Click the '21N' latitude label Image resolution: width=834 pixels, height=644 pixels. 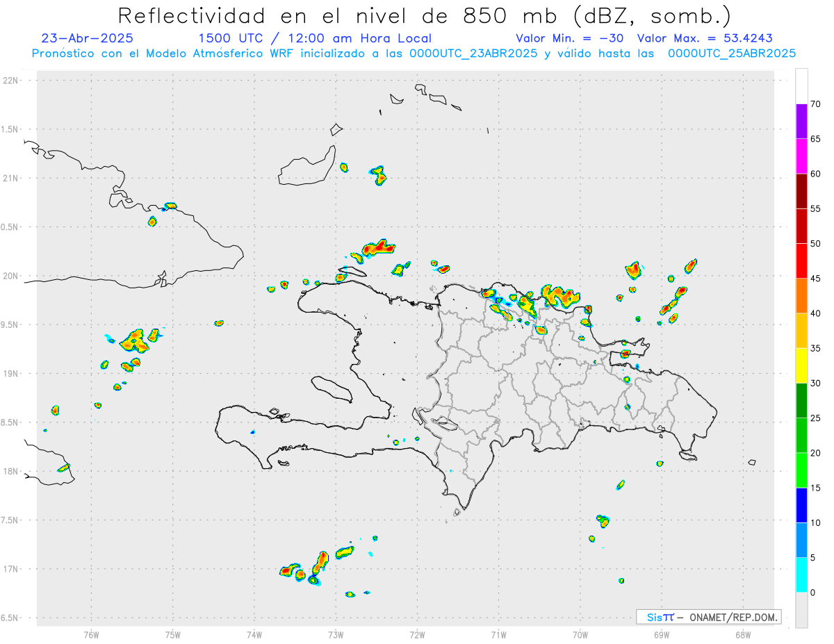(12, 178)
